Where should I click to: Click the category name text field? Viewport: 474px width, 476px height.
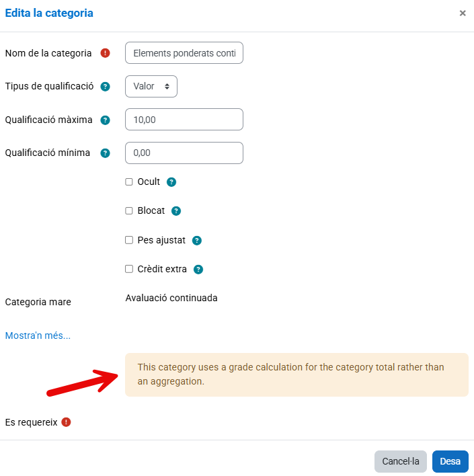point(184,53)
